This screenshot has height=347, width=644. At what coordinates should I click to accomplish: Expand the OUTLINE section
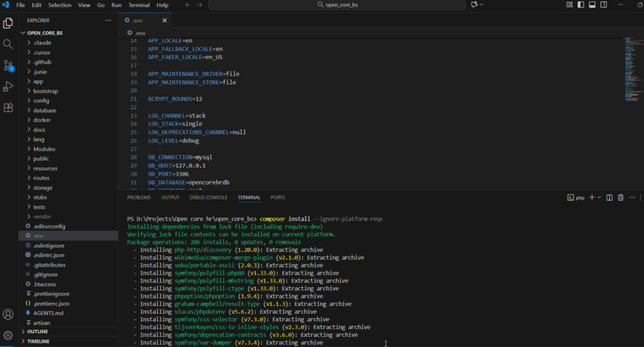(38, 331)
